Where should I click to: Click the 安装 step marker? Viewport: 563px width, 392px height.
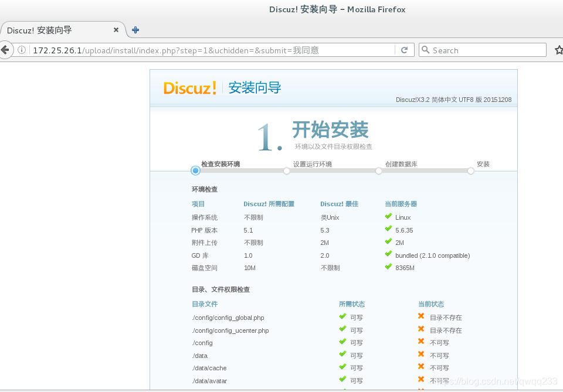click(471, 171)
